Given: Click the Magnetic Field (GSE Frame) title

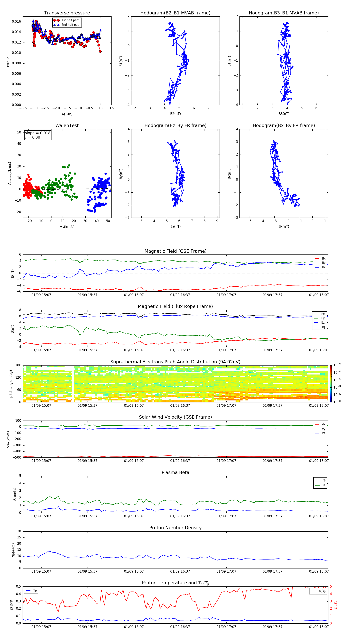Looking at the screenshot, I should [x=175, y=251].
